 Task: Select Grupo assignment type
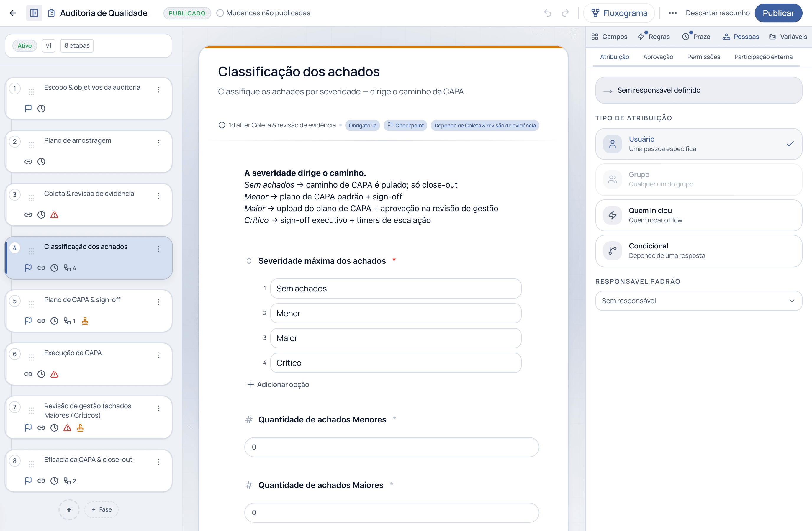coord(698,179)
